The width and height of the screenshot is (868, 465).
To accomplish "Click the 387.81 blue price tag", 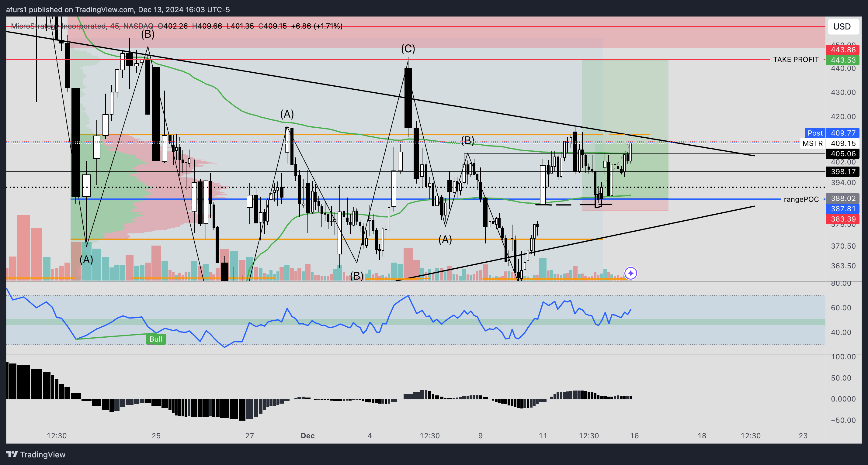I will click(x=843, y=209).
